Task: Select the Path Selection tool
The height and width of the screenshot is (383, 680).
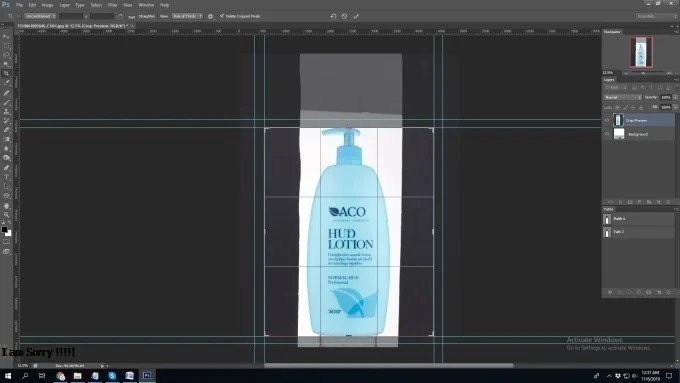Action: point(6,187)
